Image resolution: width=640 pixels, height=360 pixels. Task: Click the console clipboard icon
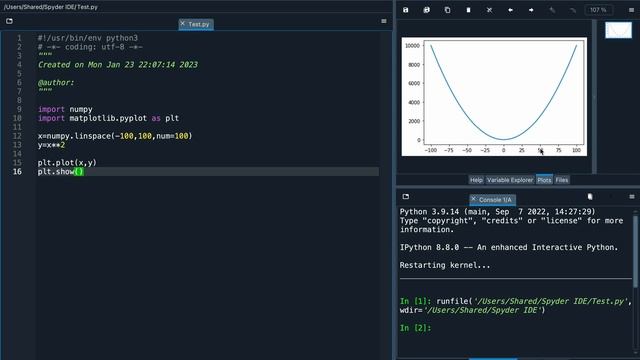pos(590,197)
